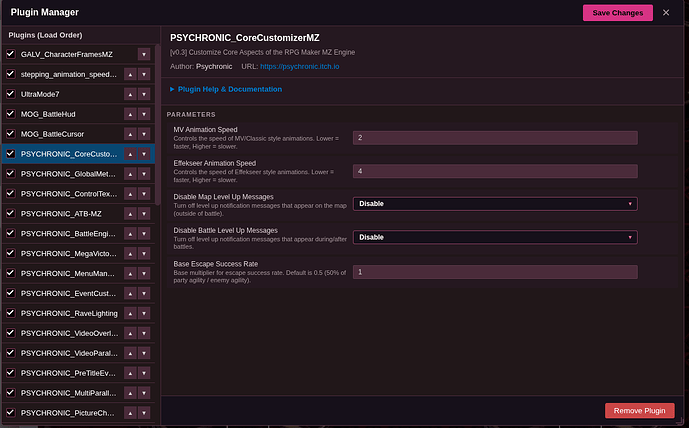Move PSYCHRONIC_EventCust... plugin down

[144, 293]
